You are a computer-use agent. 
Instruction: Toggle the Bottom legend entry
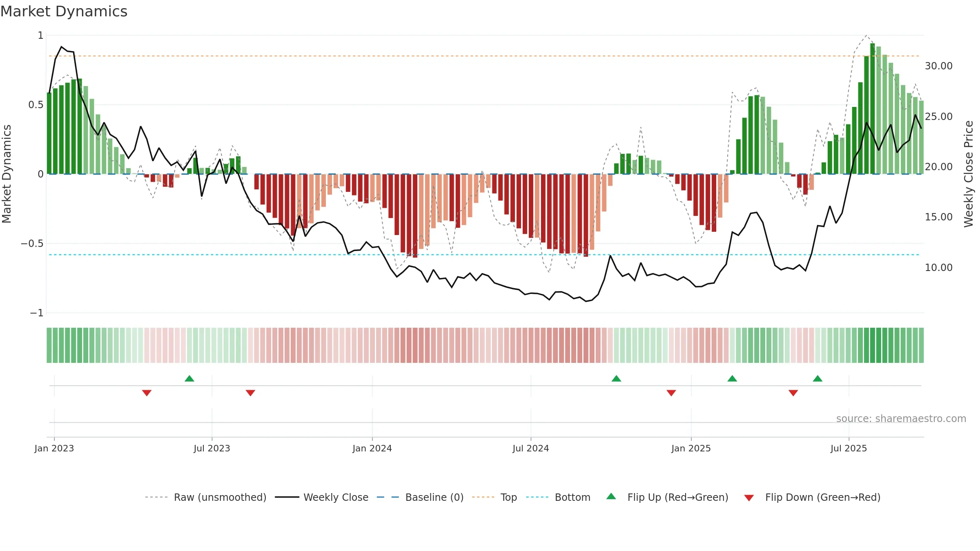tap(558, 497)
